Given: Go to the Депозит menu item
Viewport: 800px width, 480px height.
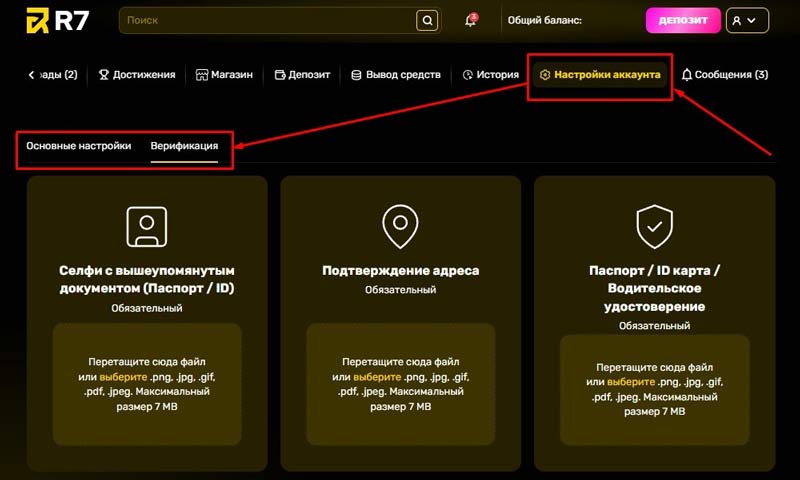Looking at the screenshot, I should (305, 75).
